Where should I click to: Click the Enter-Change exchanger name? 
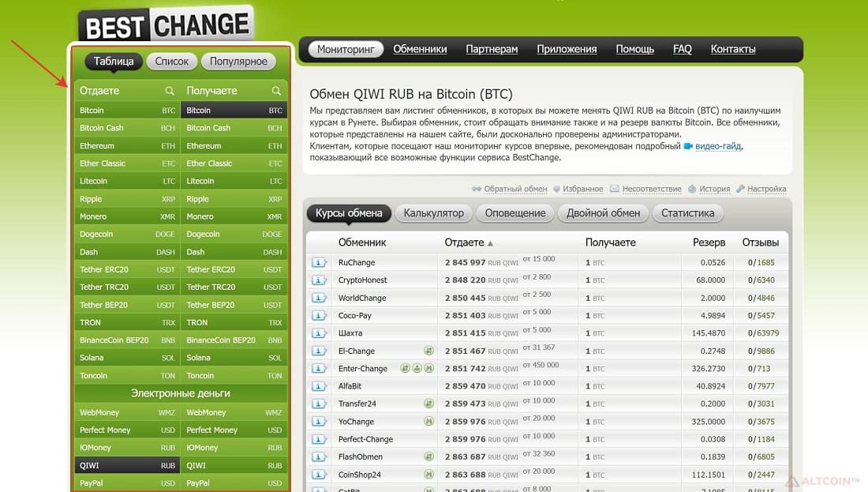363,369
